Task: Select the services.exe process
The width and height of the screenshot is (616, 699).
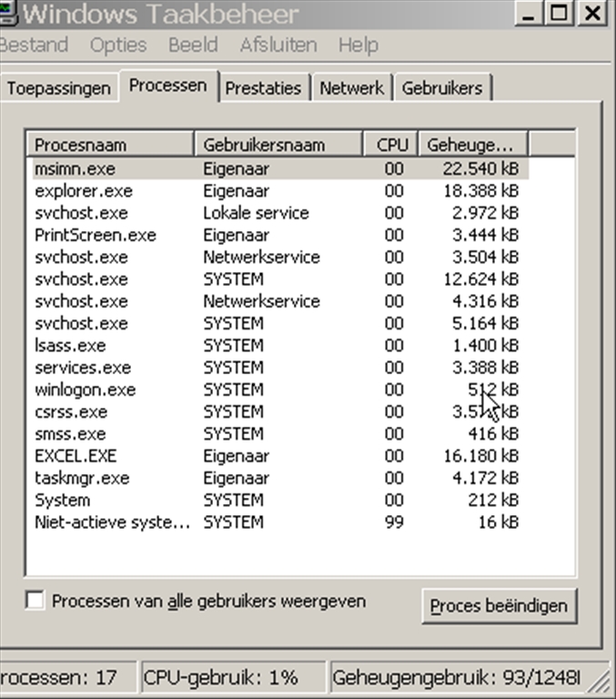Action: point(280,368)
